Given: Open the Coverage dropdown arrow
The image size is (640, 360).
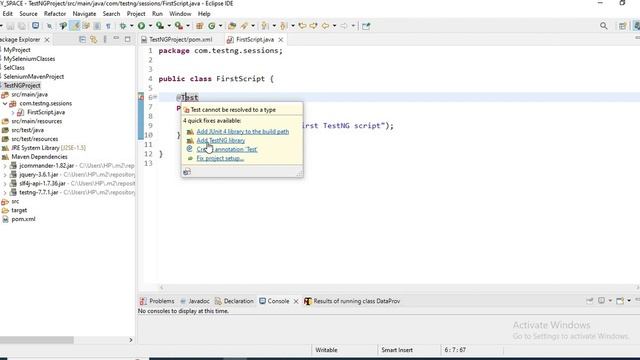Looking at the screenshot, I should (x=169, y=26).
